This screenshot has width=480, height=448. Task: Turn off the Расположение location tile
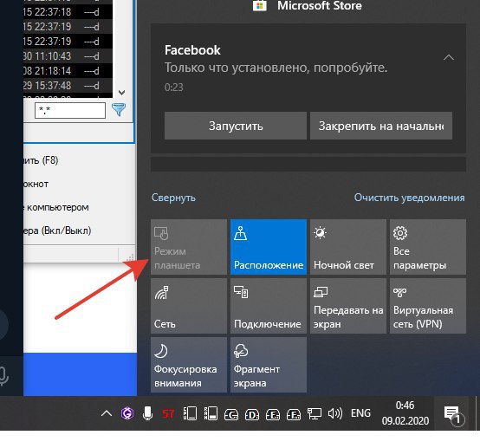click(269, 247)
